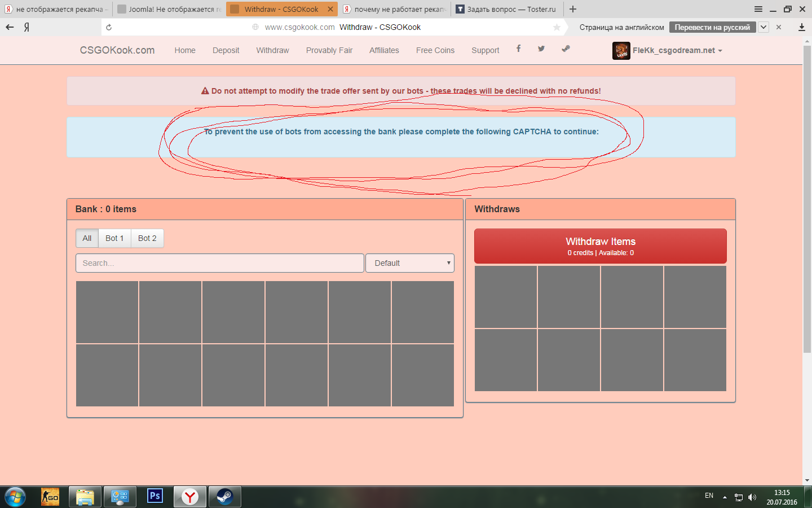The height and width of the screenshot is (508, 812).
Task: Click the page vertical scrollbar
Action: point(807,199)
